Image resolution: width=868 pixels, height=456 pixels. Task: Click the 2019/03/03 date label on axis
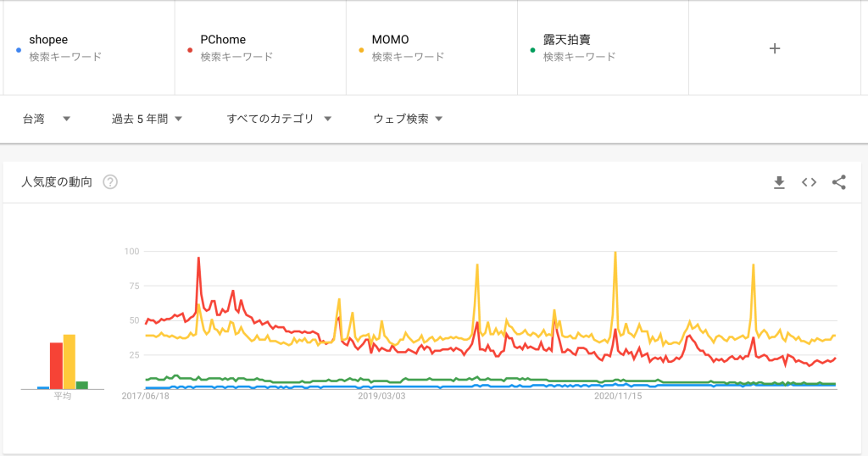point(381,396)
